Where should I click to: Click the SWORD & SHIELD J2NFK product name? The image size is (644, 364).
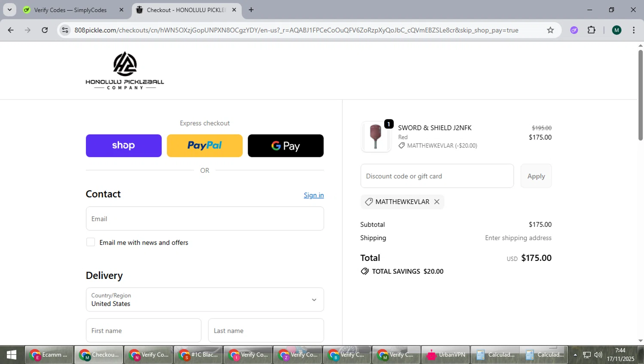pyautogui.click(x=434, y=128)
